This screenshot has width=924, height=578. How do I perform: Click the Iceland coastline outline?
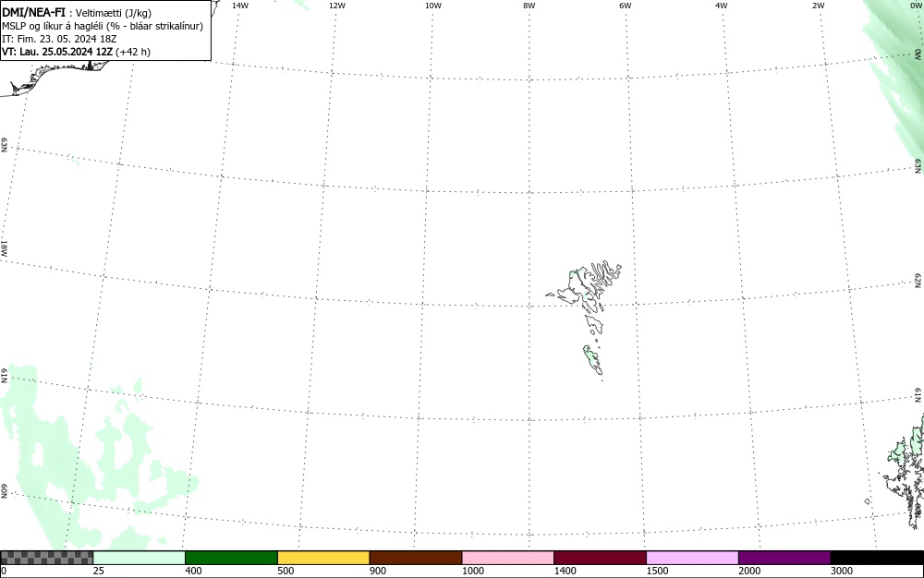pyautogui.click(x=53, y=77)
